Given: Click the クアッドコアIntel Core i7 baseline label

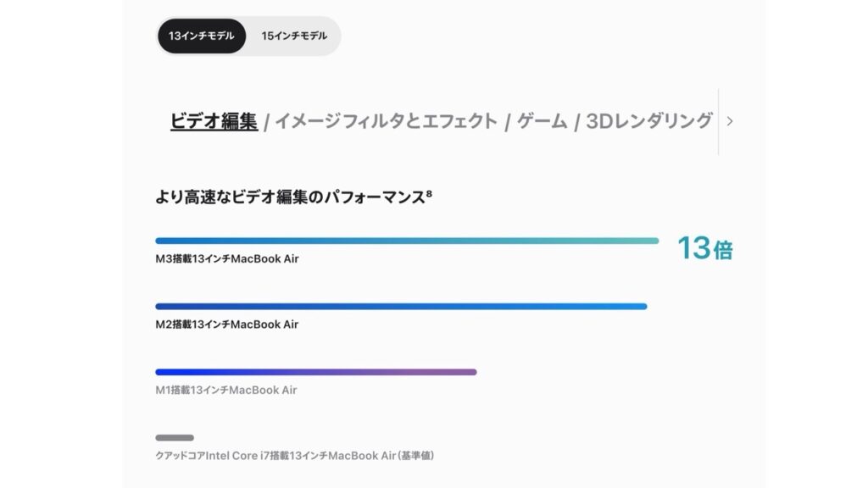Looking at the screenshot, I should (x=294, y=456).
